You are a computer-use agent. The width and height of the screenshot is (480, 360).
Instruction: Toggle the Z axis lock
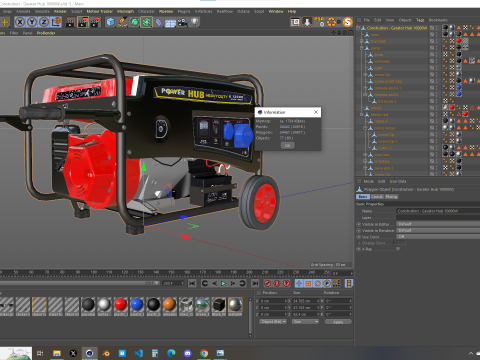(44, 22)
